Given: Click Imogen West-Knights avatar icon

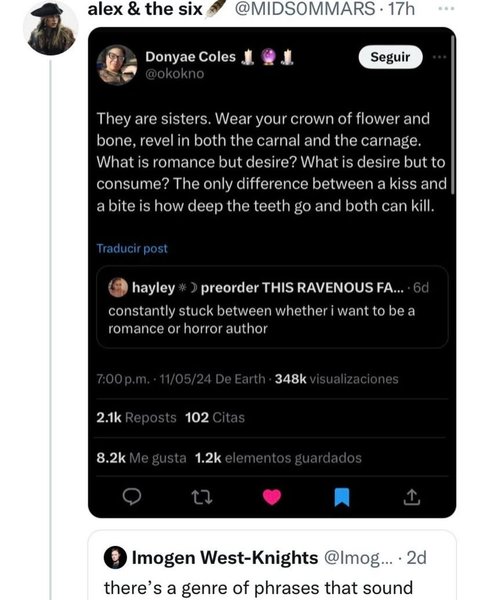Looking at the screenshot, I should (x=115, y=558).
